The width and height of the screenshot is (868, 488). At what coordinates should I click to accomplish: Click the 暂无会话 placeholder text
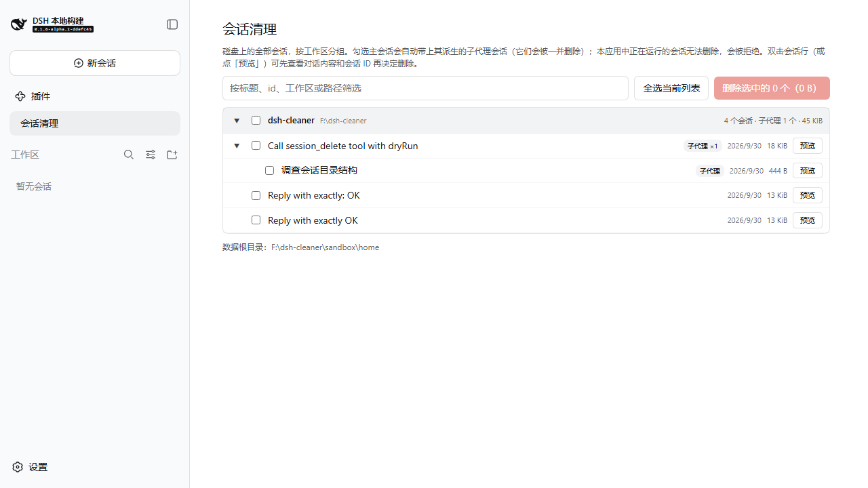tap(34, 186)
